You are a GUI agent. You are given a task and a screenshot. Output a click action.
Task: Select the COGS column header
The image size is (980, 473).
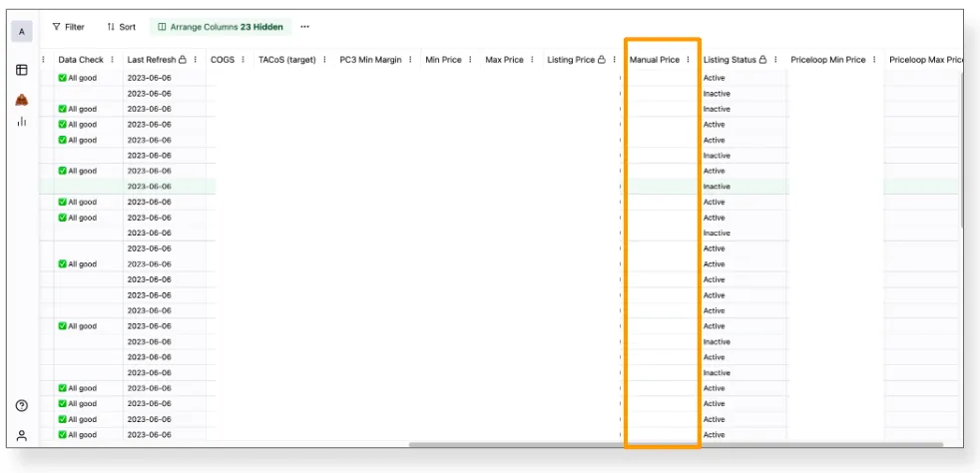[223, 60]
